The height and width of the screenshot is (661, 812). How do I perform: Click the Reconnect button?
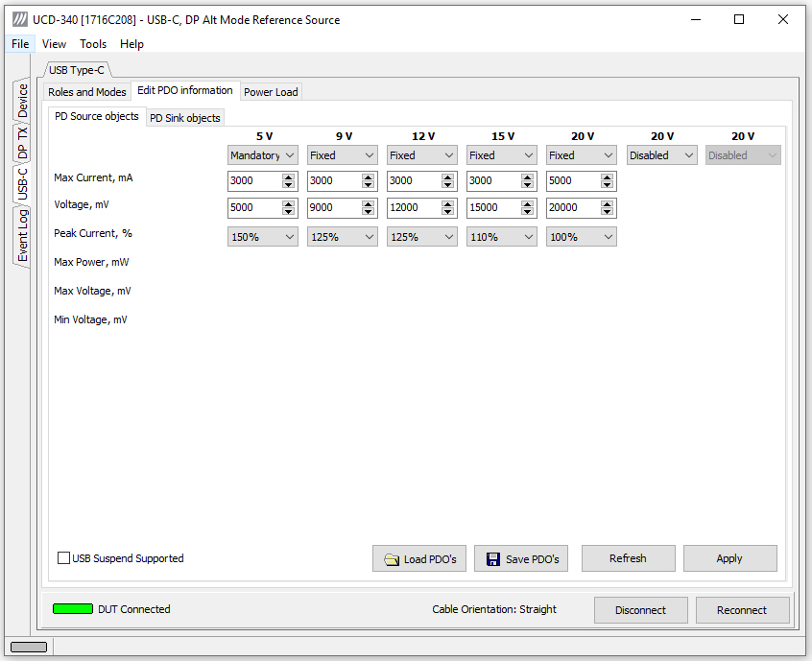click(742, 610)
